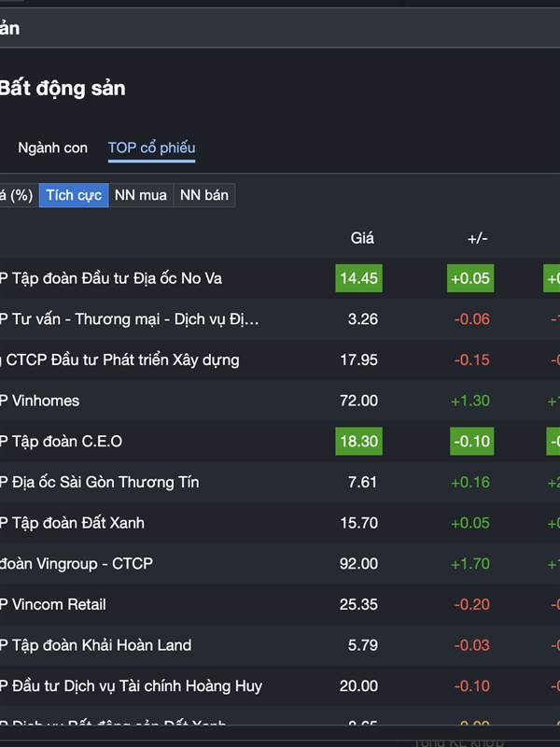The width and height of the screenshot is (560, 747).
Task: Open the Vingroup - CTCP row
Action: point(280,564)
